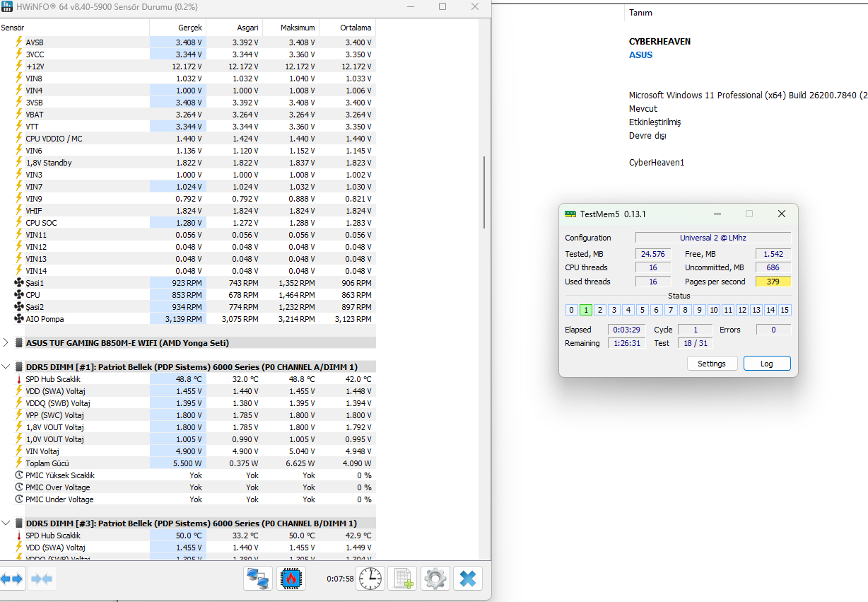The height and width of the screenshot is (602, 868).
Task: Click the Elapsed time 0:03:29
Action: 627,330
